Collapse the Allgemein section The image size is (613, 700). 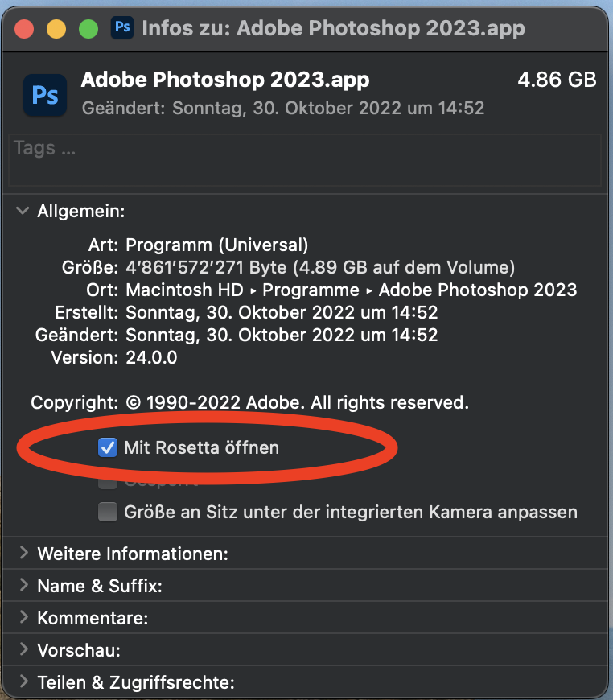tap(22, 212)
